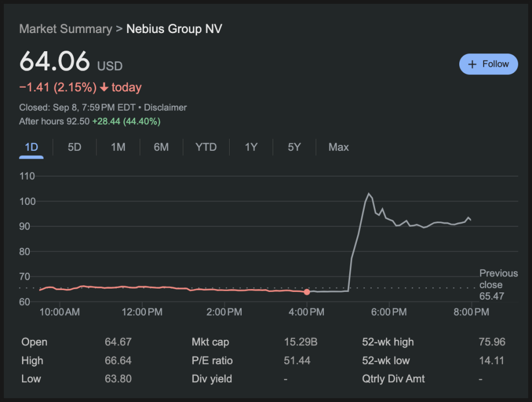Click the High value 66.64

click(118, 360)
